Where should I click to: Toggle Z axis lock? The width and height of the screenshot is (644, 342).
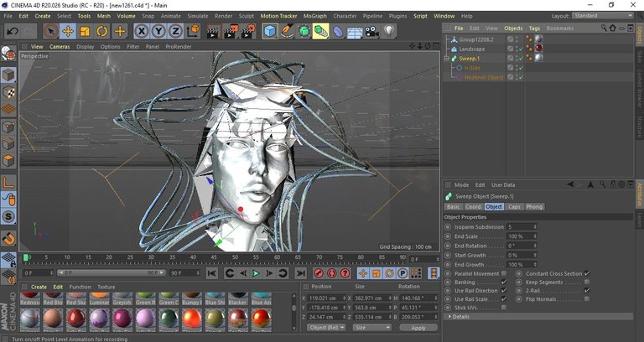(176, 31)
